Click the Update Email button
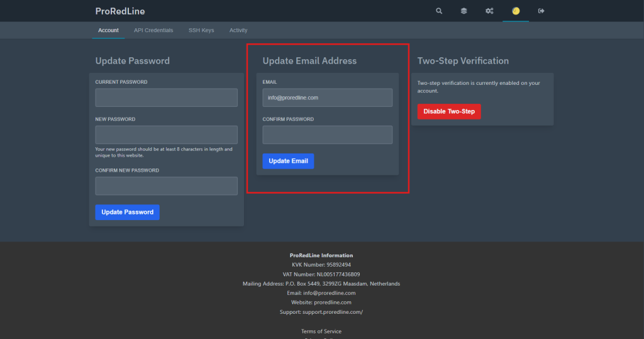Viewport: 644px width, 339px height. 288,161
